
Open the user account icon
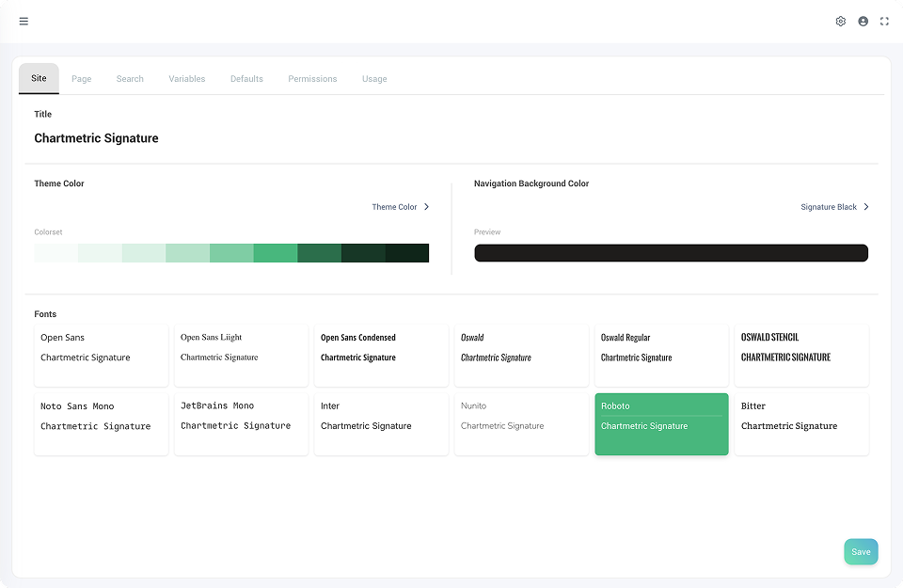tap(863, 22)
